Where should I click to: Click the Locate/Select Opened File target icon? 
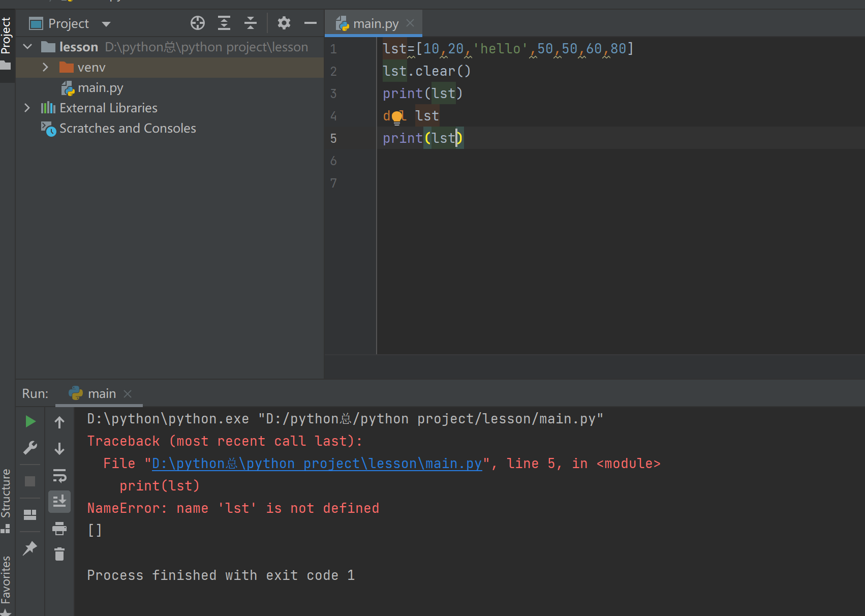click(198, 23)
